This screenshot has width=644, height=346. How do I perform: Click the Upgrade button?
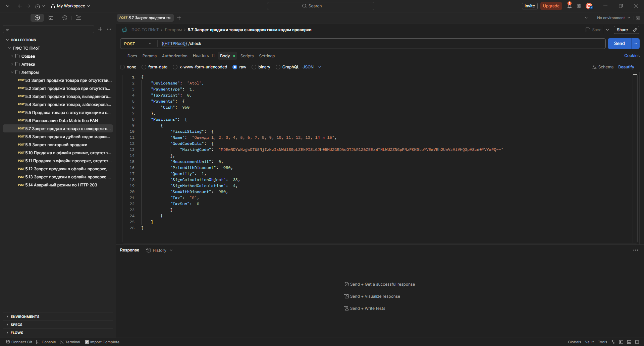[x=551, y=6]
